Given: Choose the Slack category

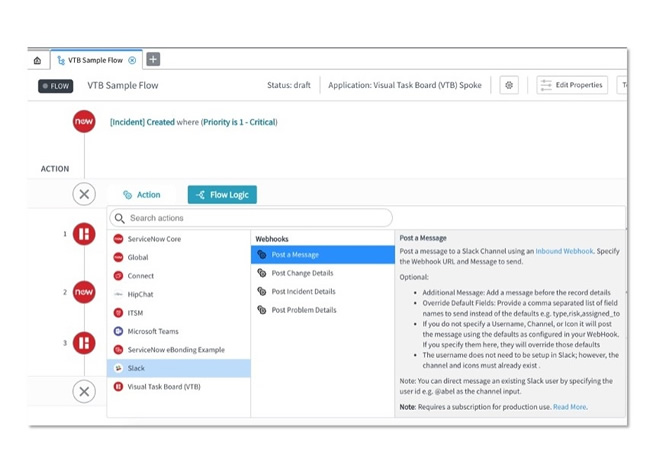Looking at the screenshot, I should tap(179, 368).
